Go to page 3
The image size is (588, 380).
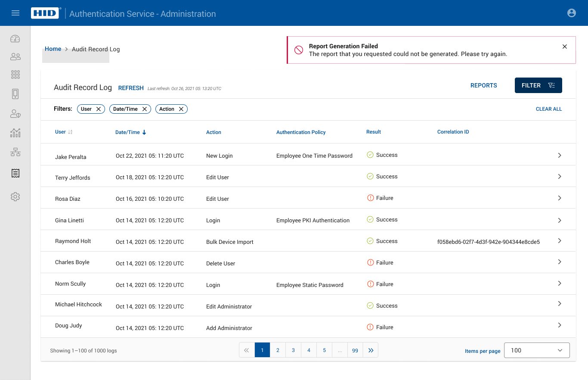293,350
